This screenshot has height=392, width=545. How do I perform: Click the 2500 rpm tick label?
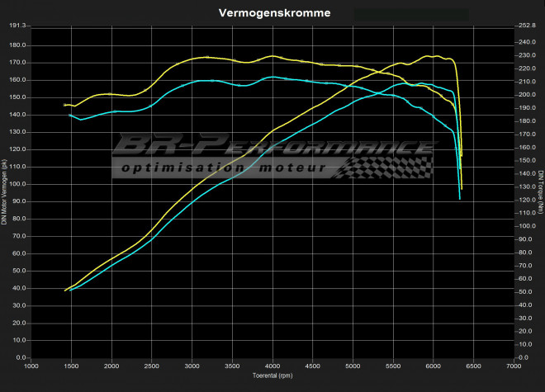tap(152, 366)
